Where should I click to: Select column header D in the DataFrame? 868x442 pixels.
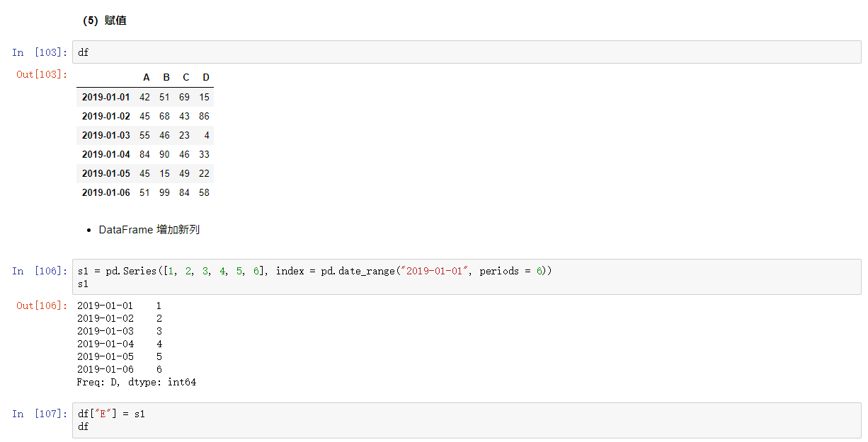point(205,77)
